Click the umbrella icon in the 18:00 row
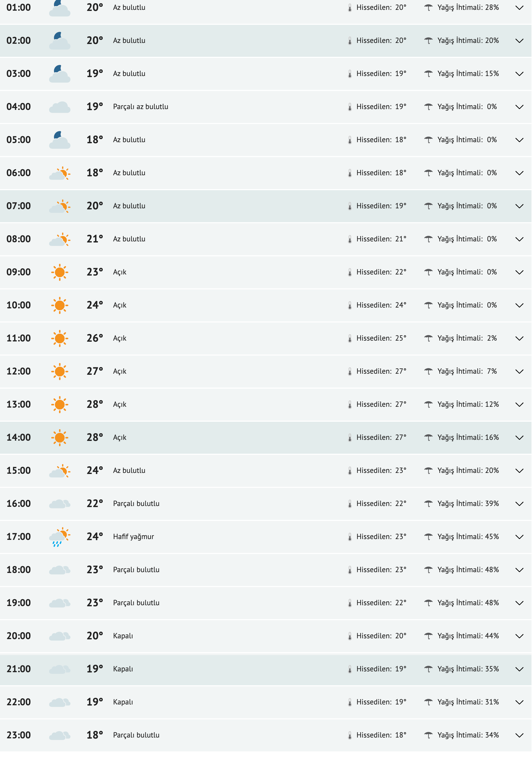Screen dimensions: 532x757 [x=428, y=570]
